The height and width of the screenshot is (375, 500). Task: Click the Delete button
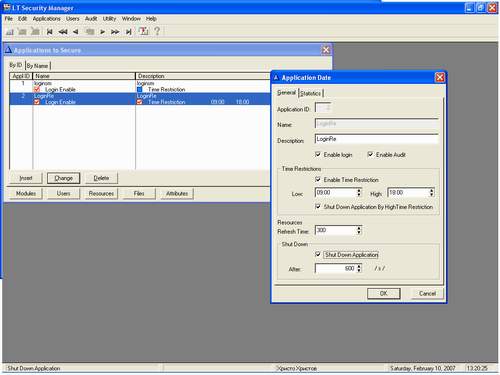coord(101,178)
